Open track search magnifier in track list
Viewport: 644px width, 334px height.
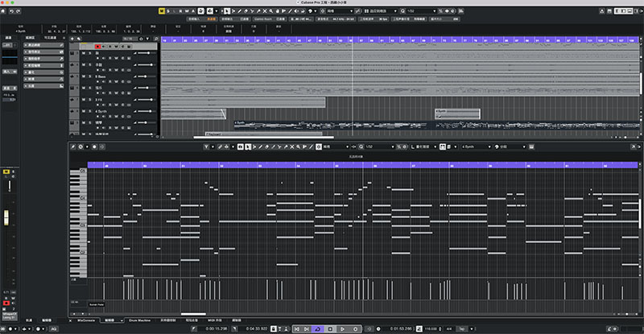pos(156,39)
